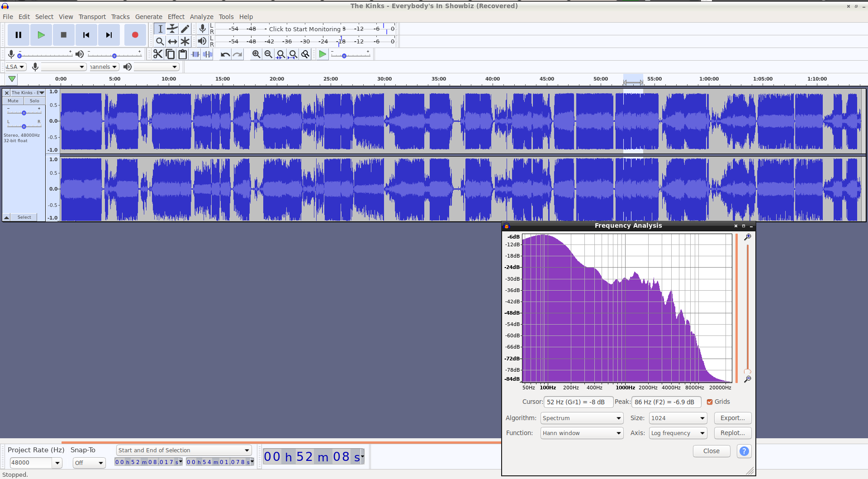Pause playback with the Pause button
The image size is (868, 479).
[19, 35]
